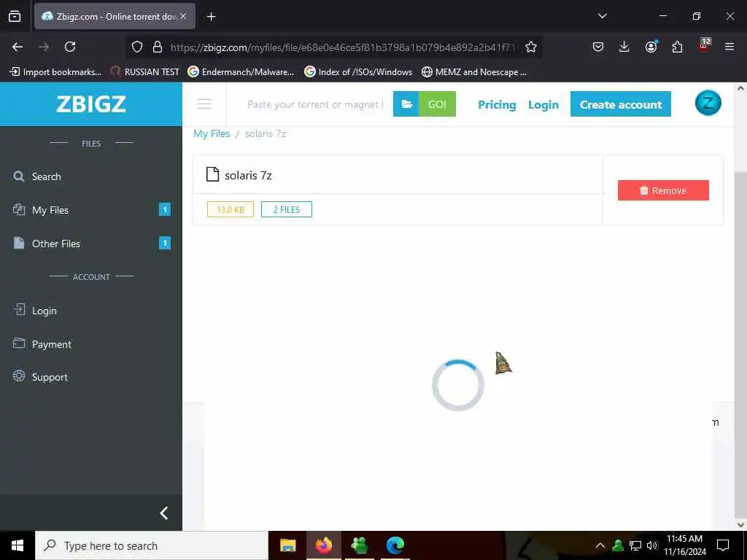Bookmark this page with the star
The image size is (747, 560).
531,47
